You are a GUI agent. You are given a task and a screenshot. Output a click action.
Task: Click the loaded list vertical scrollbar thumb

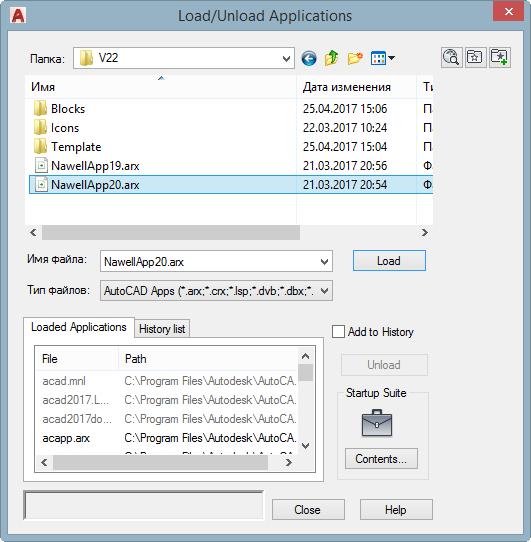(305, 373)
